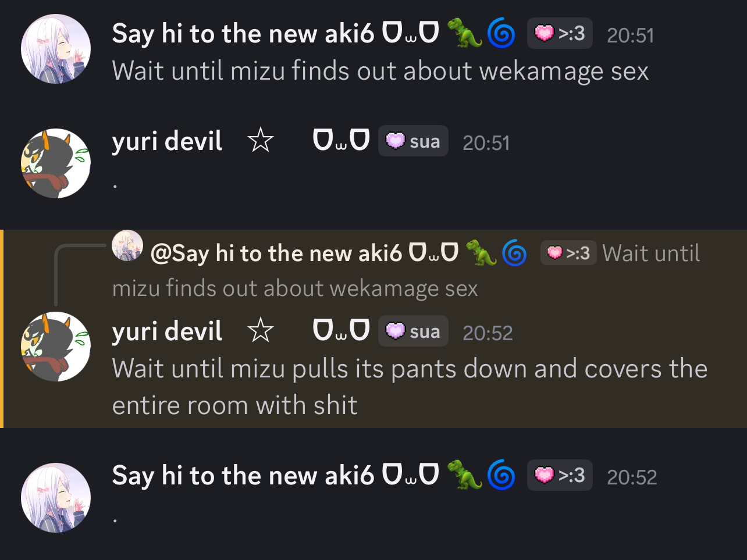Screen dimensions: 747x560
Task: Open the first anime girl avatar at top
Action: click(56, 49)
